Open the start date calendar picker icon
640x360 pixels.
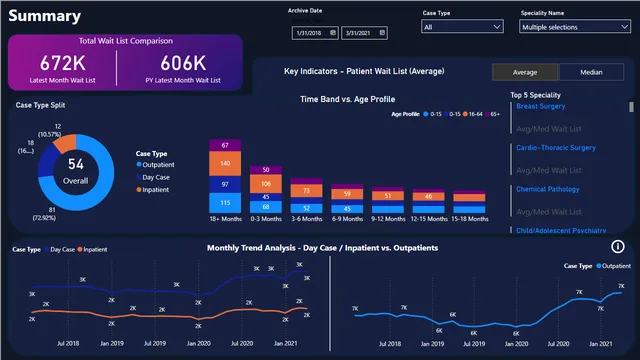[x=333, y=33]
